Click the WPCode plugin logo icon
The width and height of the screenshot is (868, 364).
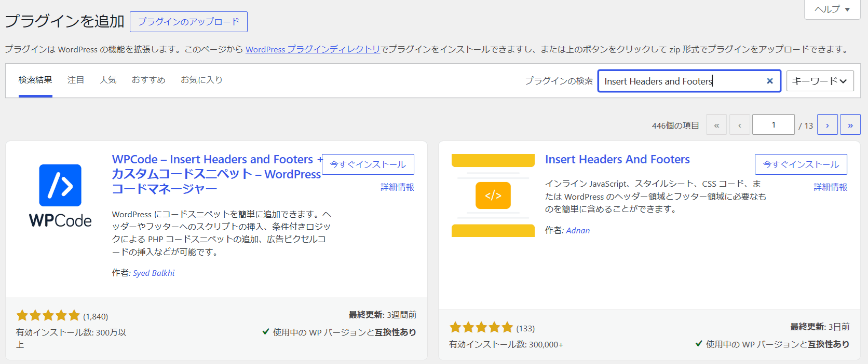click(x=60, y=195)
